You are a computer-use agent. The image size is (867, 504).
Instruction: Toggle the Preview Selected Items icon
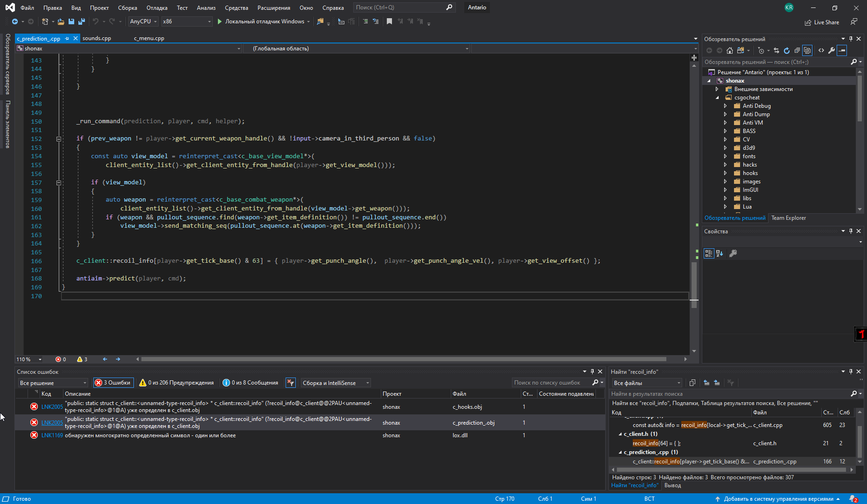click(x=842, y=50)
